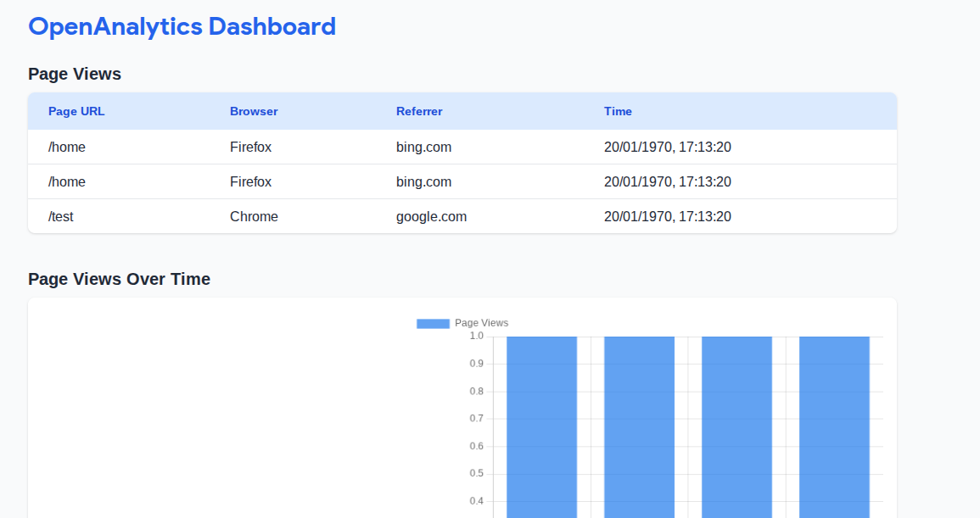Toggle the Page Views legend color box
980x518 pixels.
[433, 323]
